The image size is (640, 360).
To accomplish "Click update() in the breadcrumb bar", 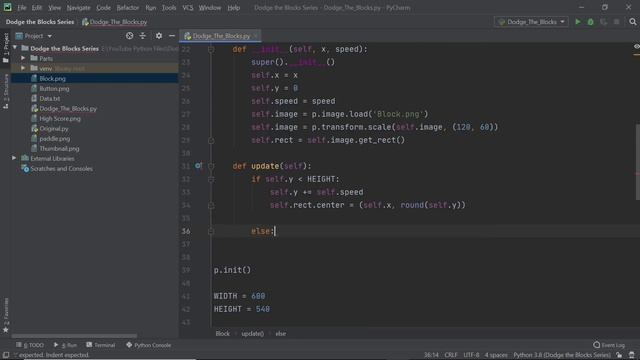I will click(252, 333).
